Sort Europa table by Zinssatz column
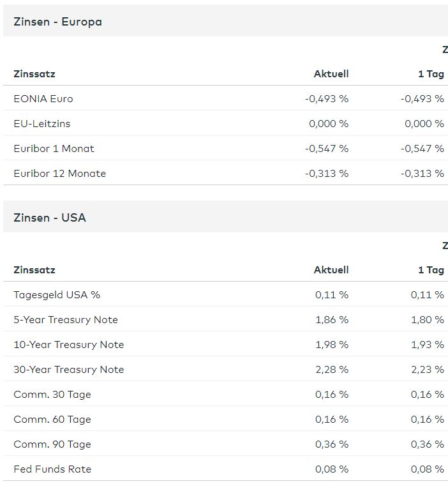The image size is (448, 493). point(34,74)
